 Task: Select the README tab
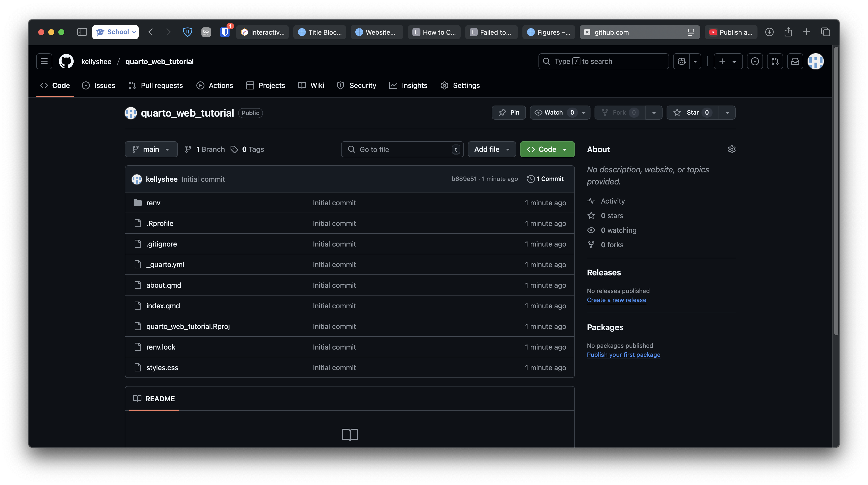coord(154,399)
